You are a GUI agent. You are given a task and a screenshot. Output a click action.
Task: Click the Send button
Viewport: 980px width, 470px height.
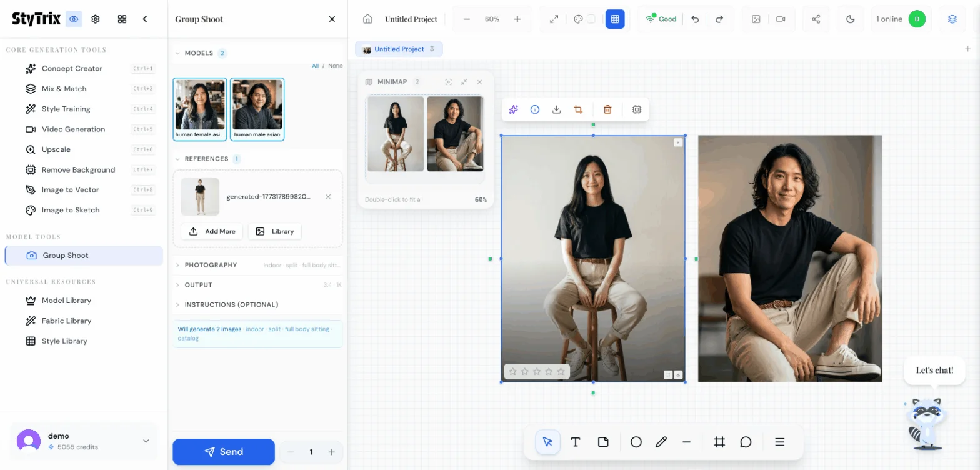pos(224,452)
